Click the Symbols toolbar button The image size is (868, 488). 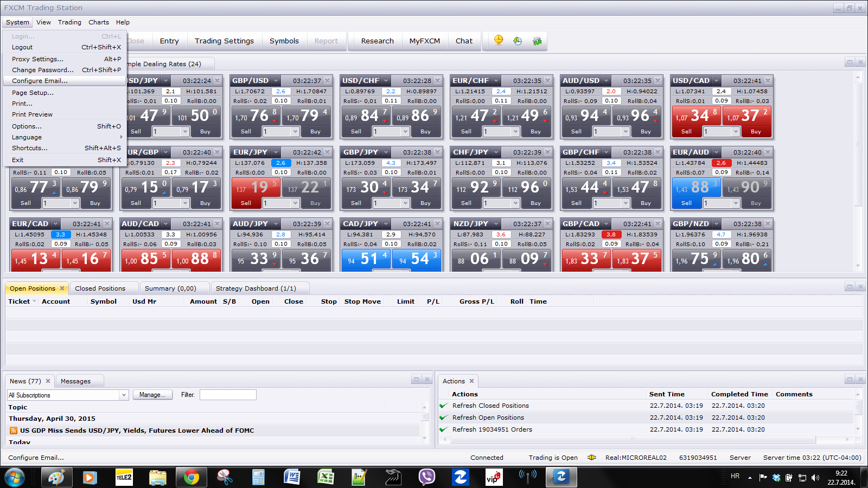click(x=284, y=41)
